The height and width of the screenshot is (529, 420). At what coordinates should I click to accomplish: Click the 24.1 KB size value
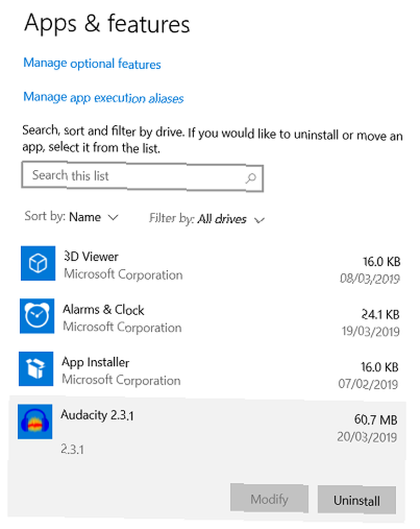click(x=380, y=314)
